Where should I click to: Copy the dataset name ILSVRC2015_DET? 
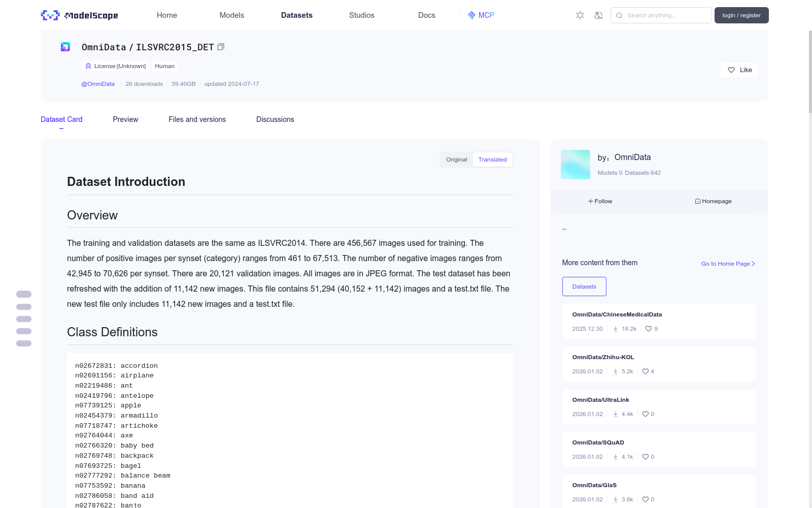(221, 47)
